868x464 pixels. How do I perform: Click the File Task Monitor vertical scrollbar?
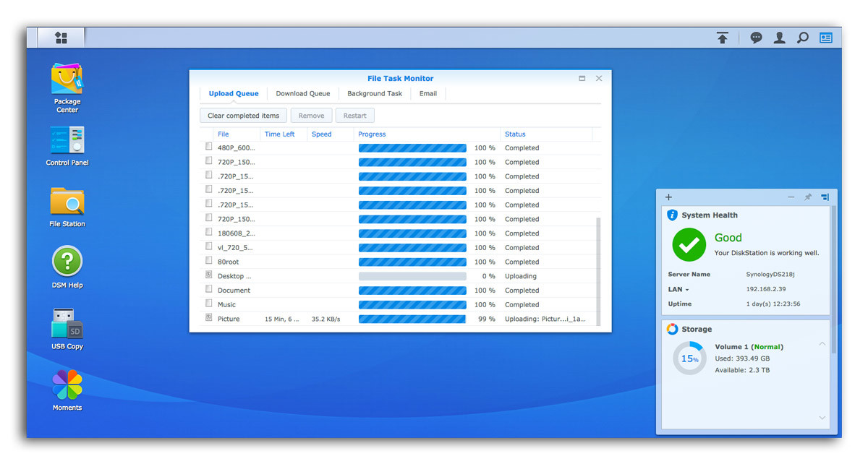(597, 271)
